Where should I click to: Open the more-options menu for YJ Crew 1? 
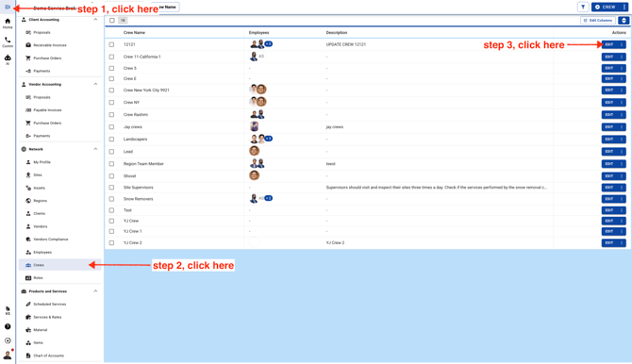tap(622, 231)
